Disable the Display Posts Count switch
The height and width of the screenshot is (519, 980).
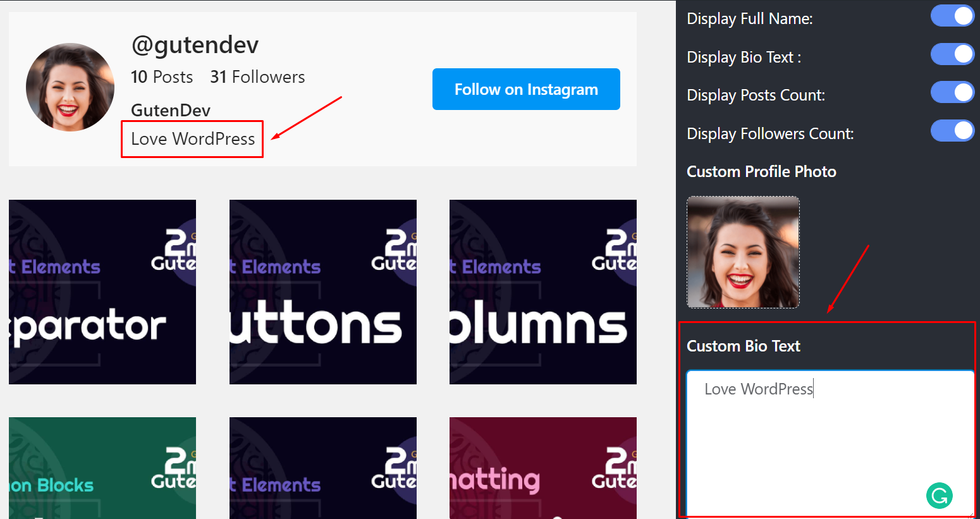952,92
